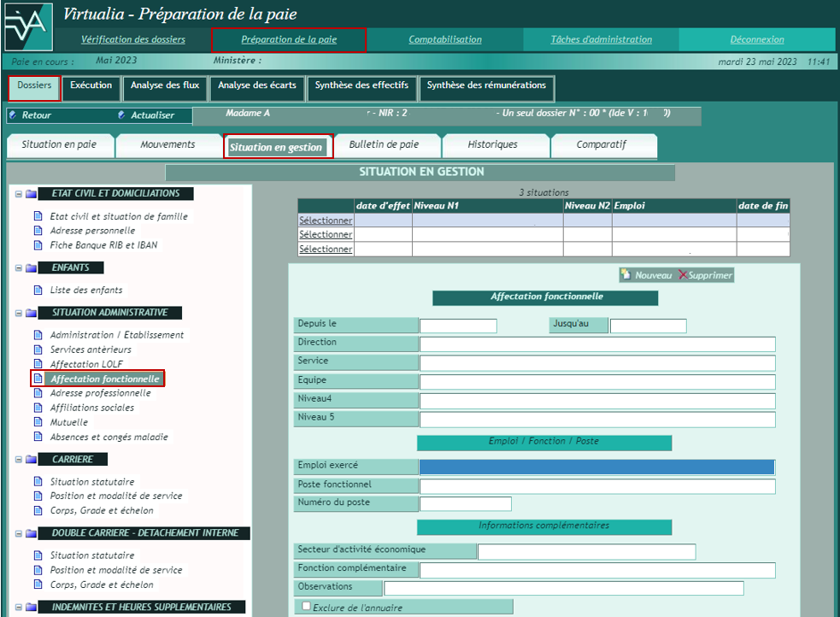840x617 pixels.
Task: Collapse the DOUBLE CARRIERE section node
Action: pyautogui.click(x=18, y=533)
